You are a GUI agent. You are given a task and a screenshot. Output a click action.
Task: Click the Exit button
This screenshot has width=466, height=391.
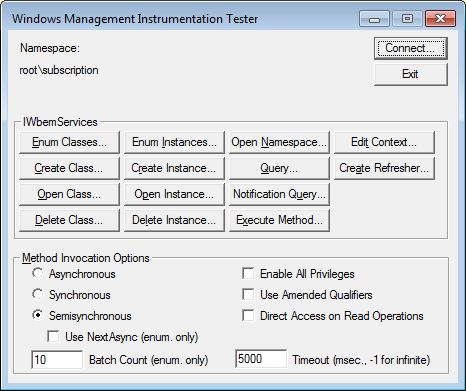coord(411,74)
